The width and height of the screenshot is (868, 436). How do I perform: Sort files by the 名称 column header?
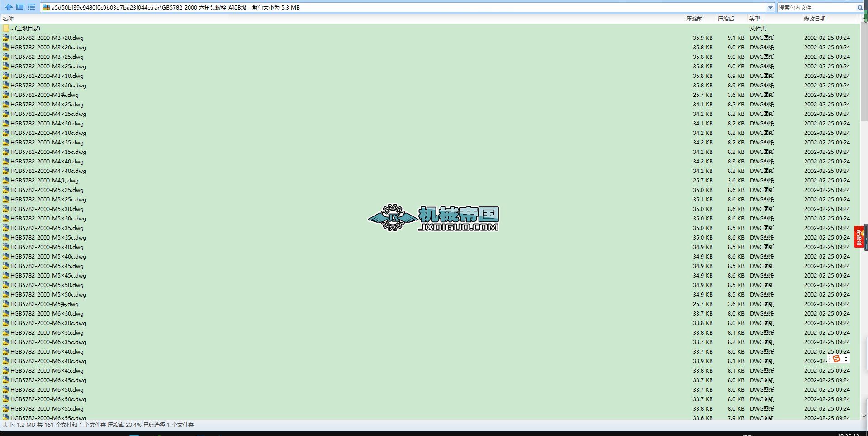[8, 19]
